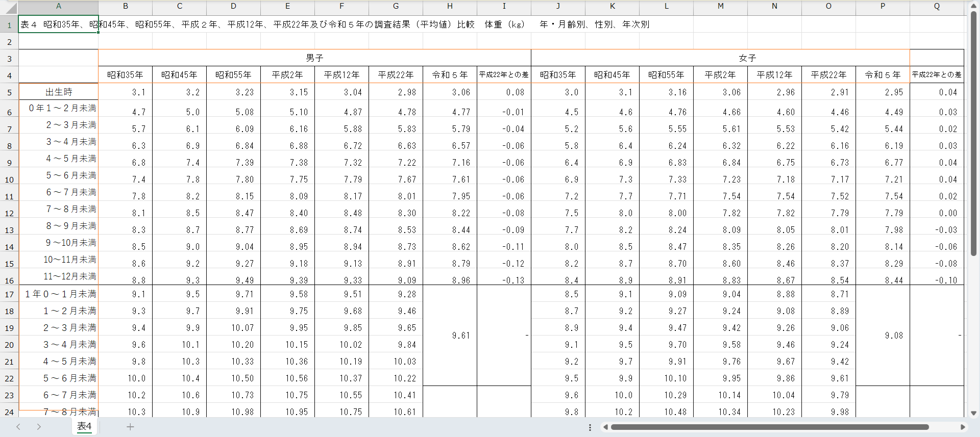980x437 pixels.
Task: Click merged cell showing 9.61
Action: click(450, 335)
